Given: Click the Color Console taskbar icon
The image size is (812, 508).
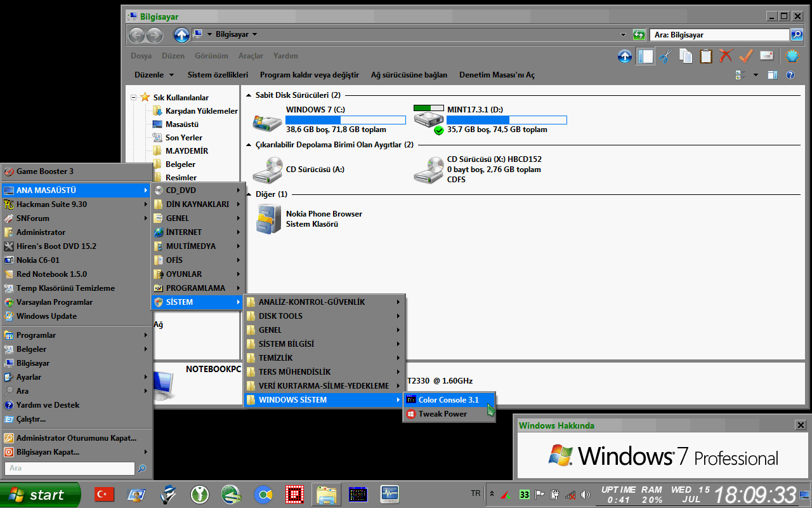Looking at the screenshot, I should tap(358, 495).
